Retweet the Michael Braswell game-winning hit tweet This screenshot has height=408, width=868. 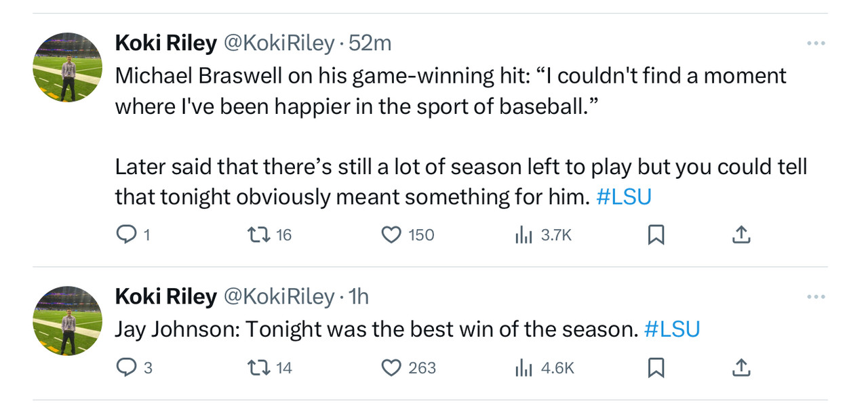[258, 234]
